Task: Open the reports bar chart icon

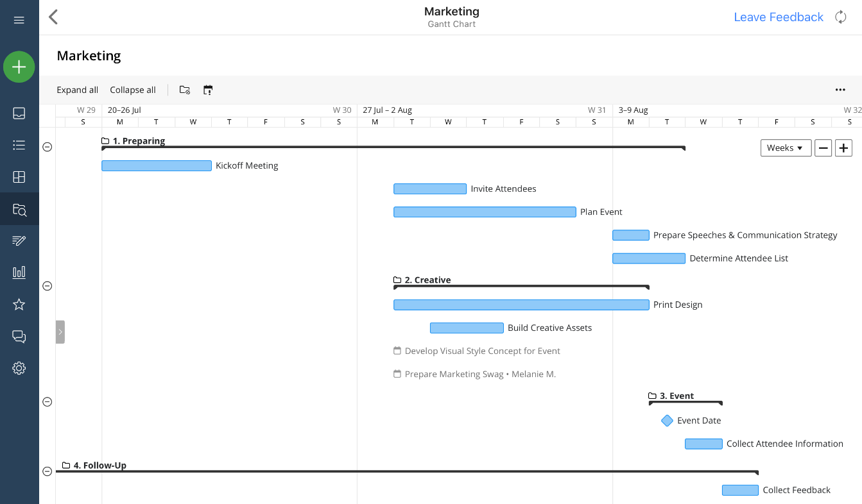Action: [19, 273]
